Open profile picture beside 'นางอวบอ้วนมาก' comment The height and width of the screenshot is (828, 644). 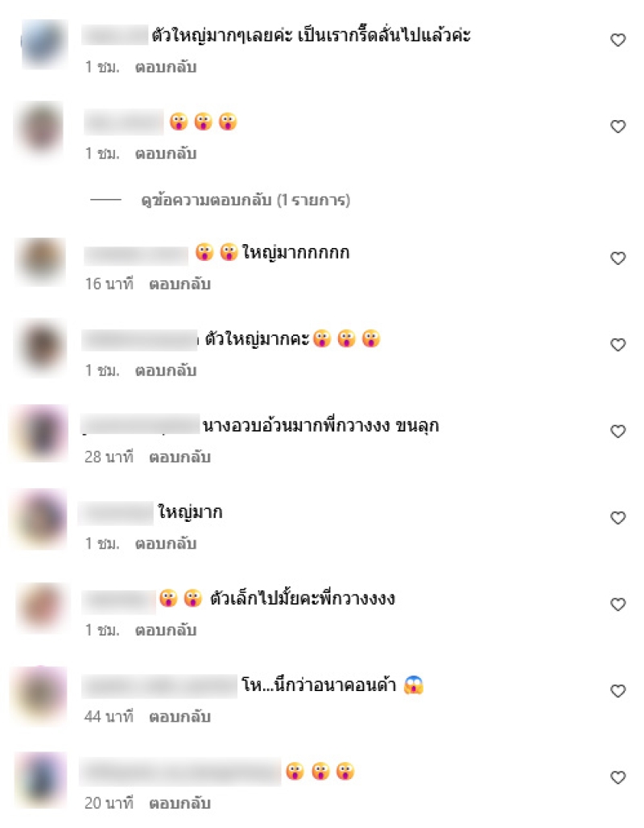[40, 433]
